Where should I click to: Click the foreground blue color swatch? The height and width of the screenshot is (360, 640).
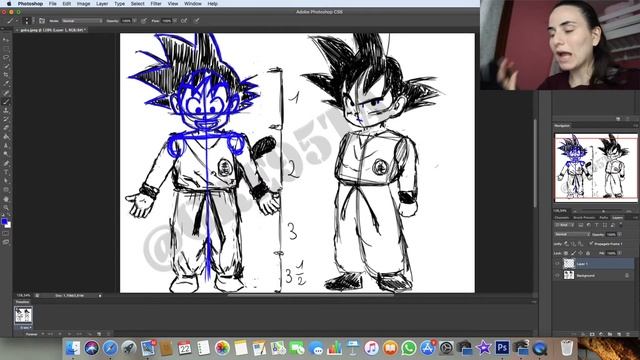point(4,222)
